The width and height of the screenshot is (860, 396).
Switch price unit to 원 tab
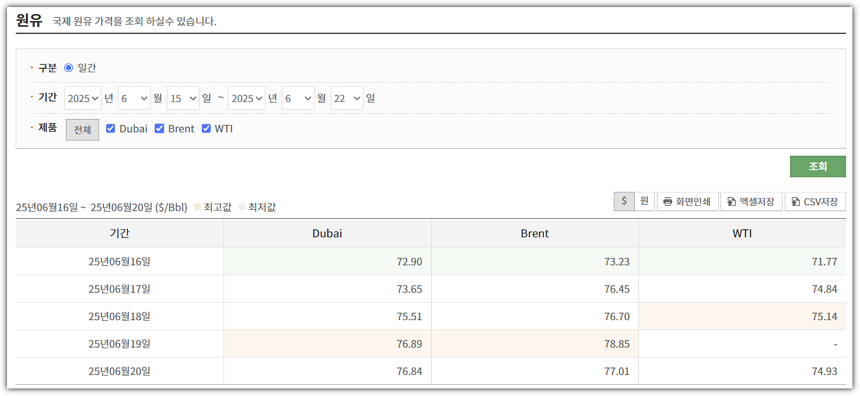(645, 201)
